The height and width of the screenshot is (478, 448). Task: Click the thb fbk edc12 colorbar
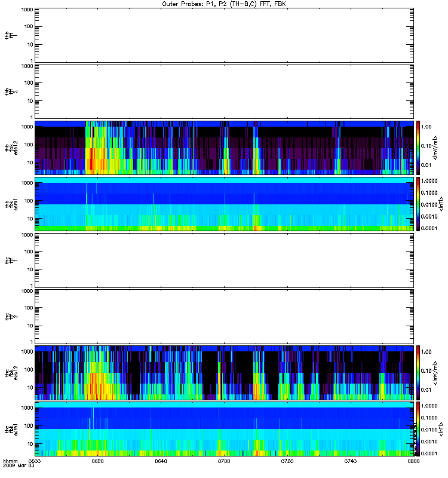[x=418, y=148]
